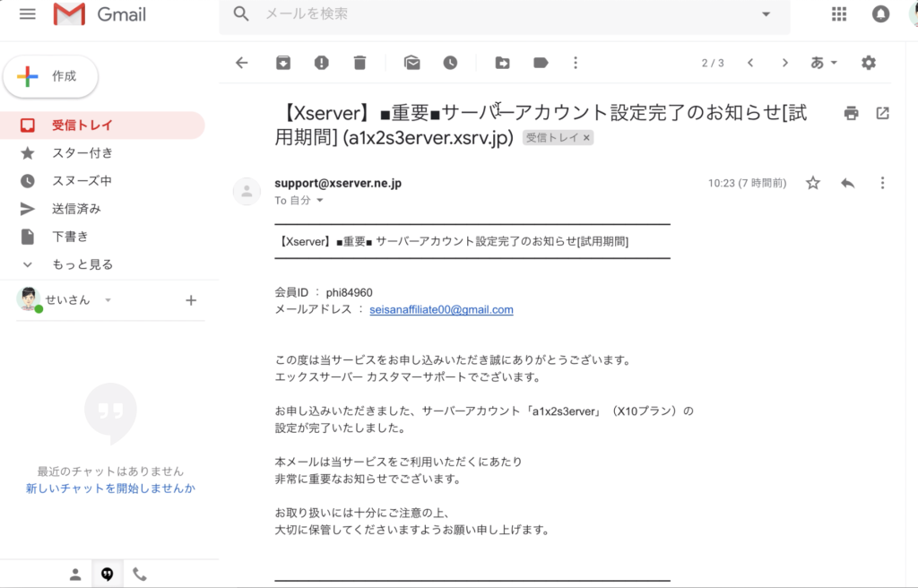Delete this email with the trash icon
Viewport: 918px width, 588px height.
click(x=359, y=63)
